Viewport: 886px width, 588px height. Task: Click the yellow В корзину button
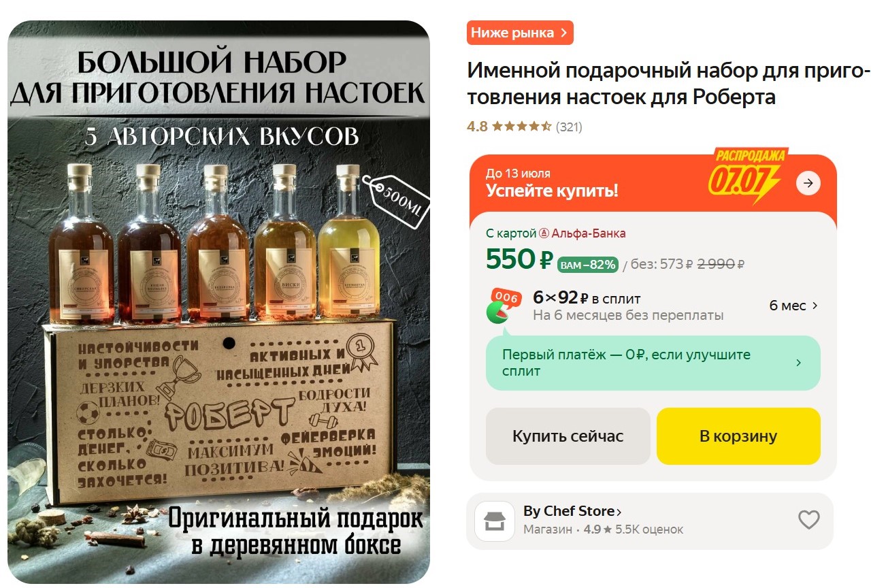pos(738,436)
